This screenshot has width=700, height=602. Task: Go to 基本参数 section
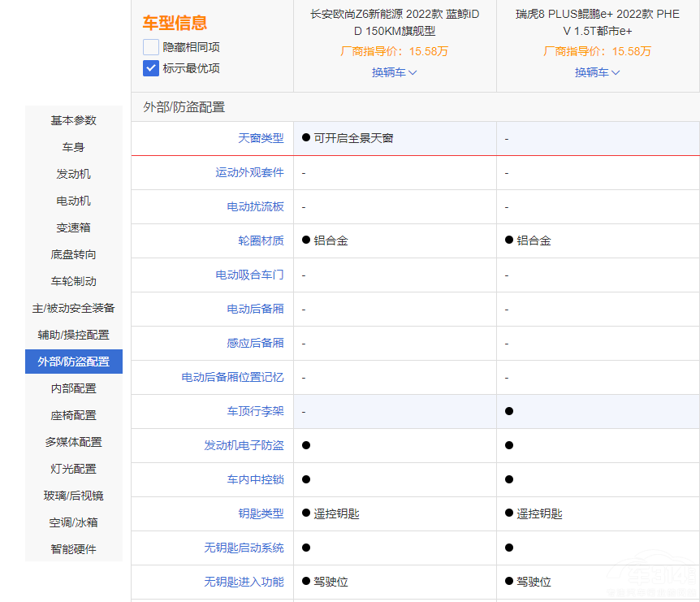74,120
